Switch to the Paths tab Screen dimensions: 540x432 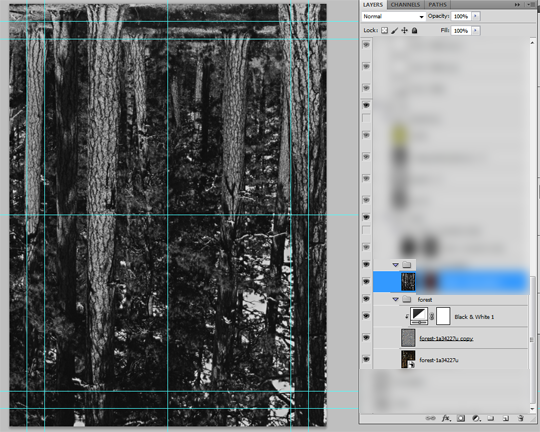point(437,4)
